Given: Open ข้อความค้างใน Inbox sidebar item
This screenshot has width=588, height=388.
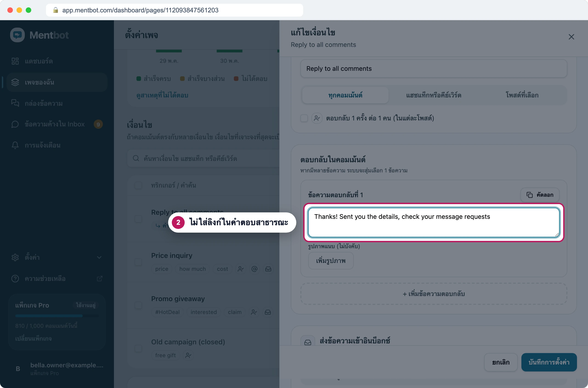Looking at the screenshot, I should tap(57, 124).
